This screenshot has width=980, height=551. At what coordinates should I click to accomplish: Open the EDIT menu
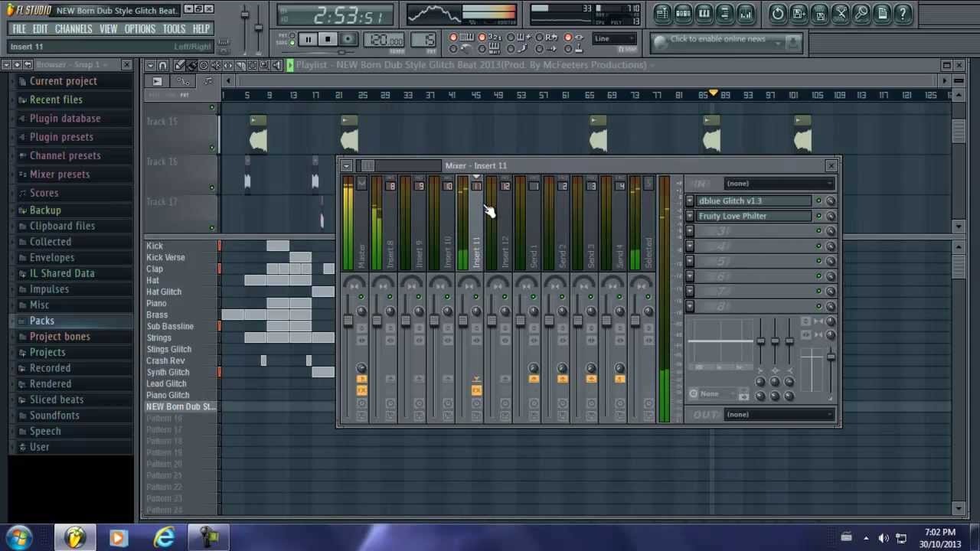pyautogui.click(x=41, y=29)
